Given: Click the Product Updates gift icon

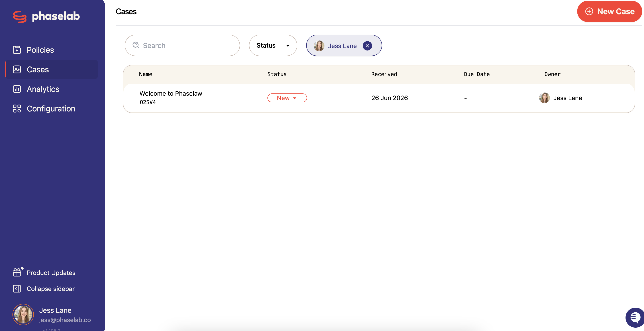Looking at the screenshot, I should click(17, 272).
